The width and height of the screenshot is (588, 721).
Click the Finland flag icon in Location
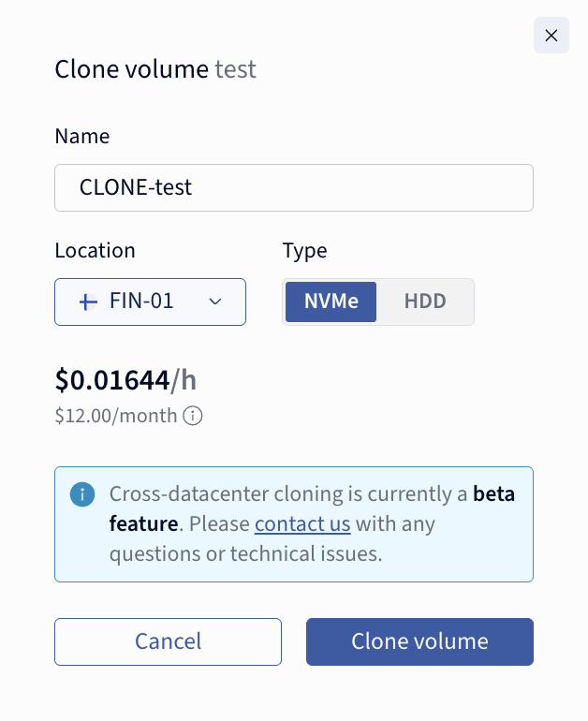coord(88,302)
